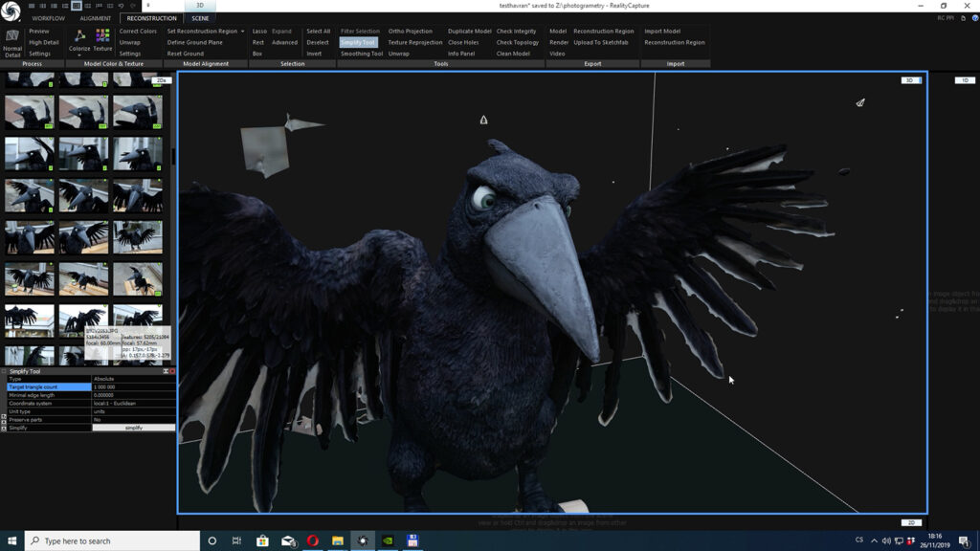Image resolution: width=980 pixels, height=551 pixels.
Task: Click the RealityCapture taskbar icon
Action: click(363, 541)
